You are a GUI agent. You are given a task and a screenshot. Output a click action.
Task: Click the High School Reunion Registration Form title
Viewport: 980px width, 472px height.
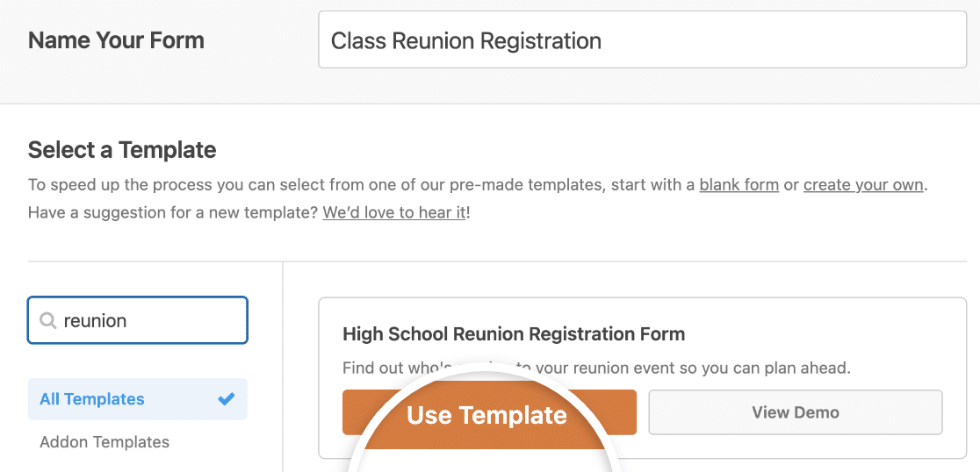coord(514,334)
